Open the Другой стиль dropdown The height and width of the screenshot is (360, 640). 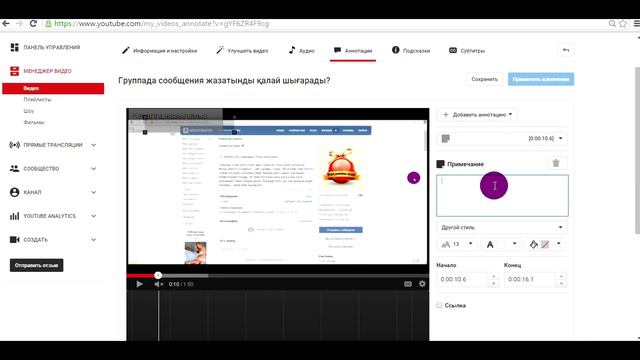click(x=502, y=227)
